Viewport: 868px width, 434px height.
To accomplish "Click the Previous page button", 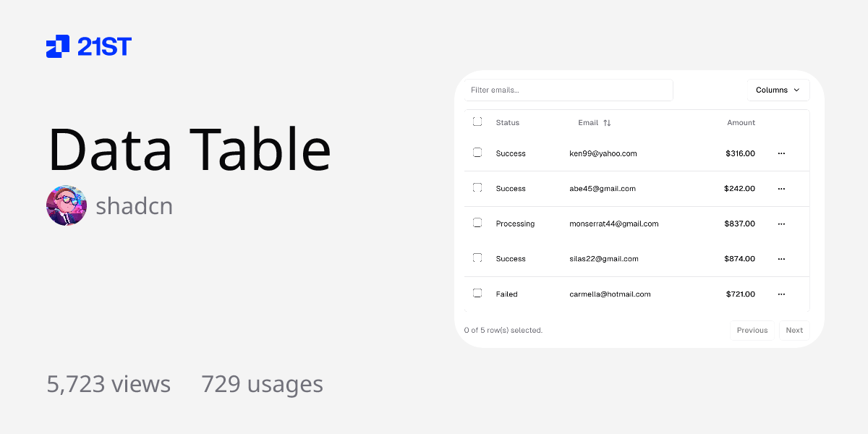I will point(752,331).
